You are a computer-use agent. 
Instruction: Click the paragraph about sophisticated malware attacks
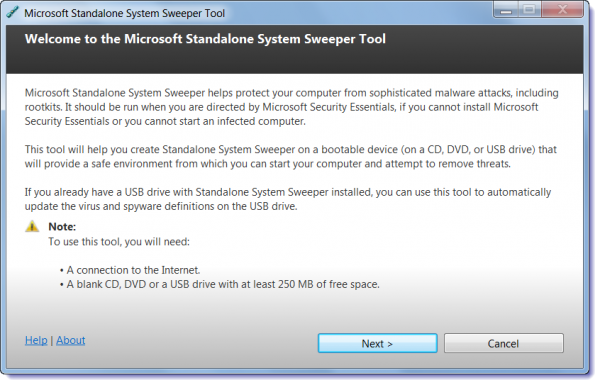pyautogui.click(x=292, y=107)
